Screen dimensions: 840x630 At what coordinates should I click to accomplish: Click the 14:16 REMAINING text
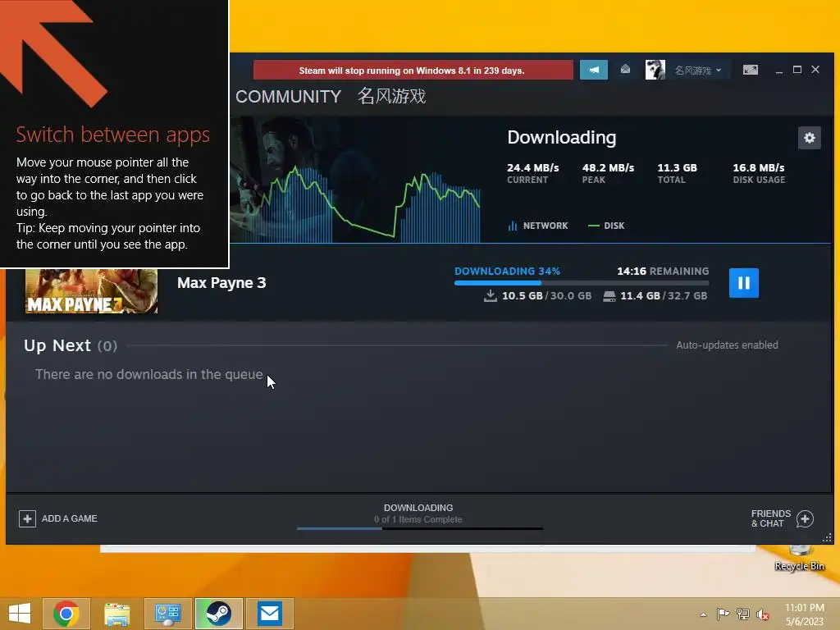click(x=663, y=271)
